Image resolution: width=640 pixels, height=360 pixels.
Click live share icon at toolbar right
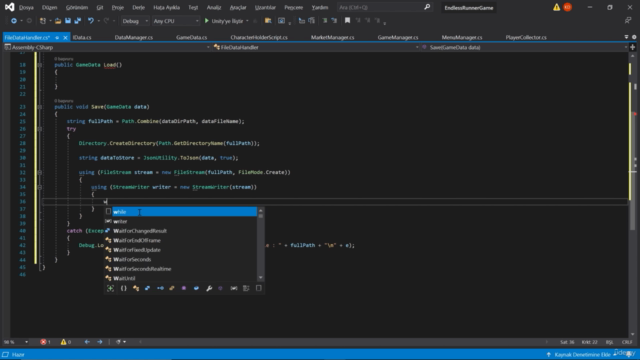click(628, 21)
